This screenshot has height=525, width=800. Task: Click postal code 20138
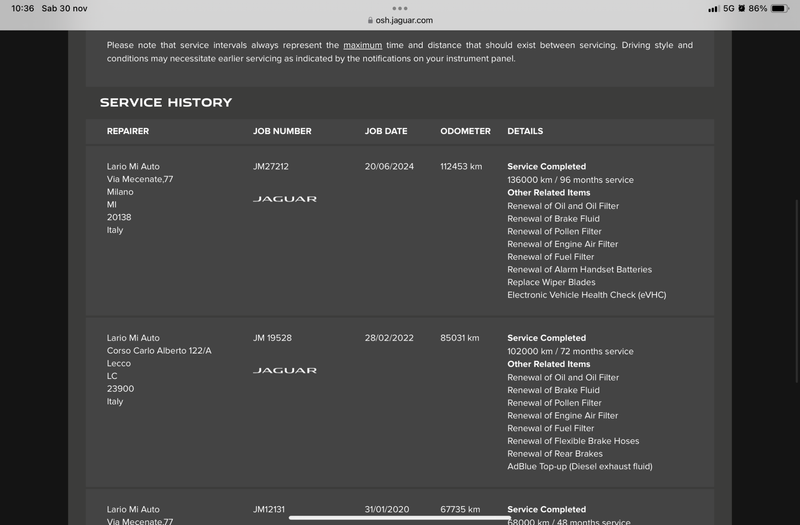click(119, 217)
